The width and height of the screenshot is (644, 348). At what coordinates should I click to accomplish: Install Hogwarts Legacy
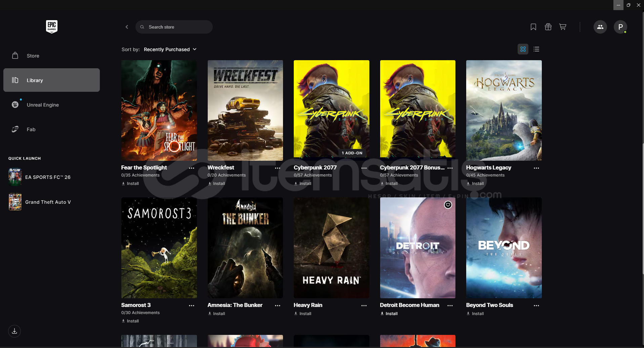pyautogui.click(x=475, y=184)
